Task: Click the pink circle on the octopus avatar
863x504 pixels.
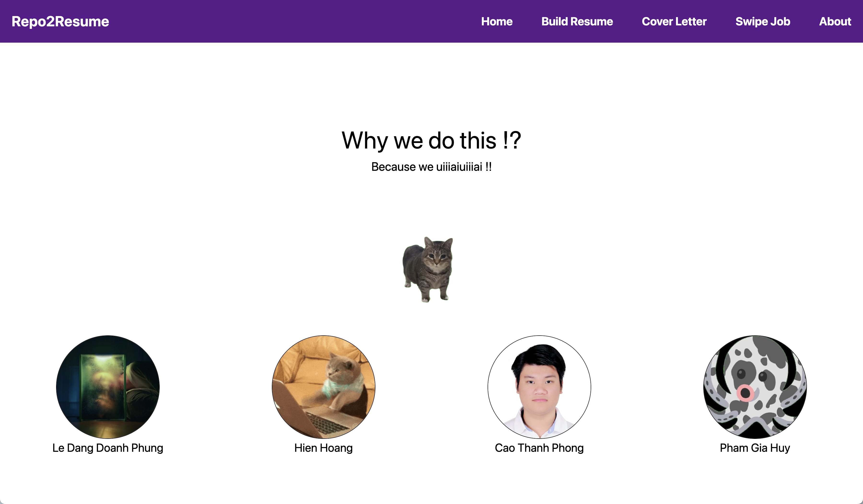Action: tap(745, 393)
